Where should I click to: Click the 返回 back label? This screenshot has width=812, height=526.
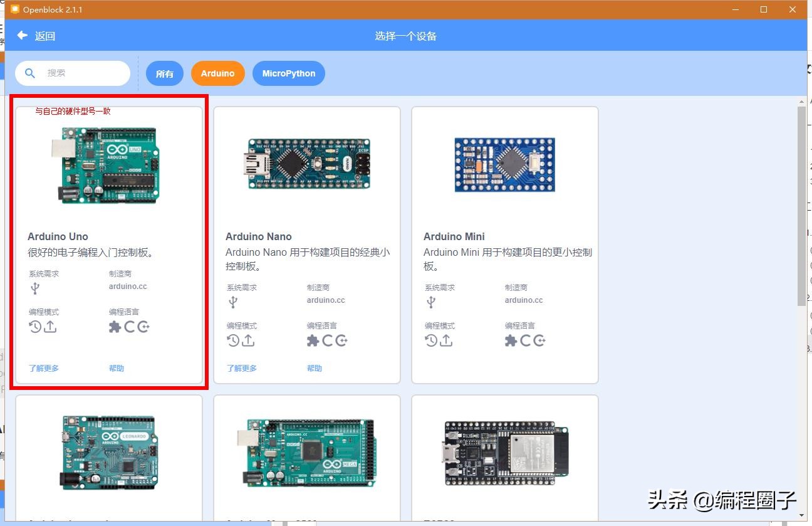(45, 36)
